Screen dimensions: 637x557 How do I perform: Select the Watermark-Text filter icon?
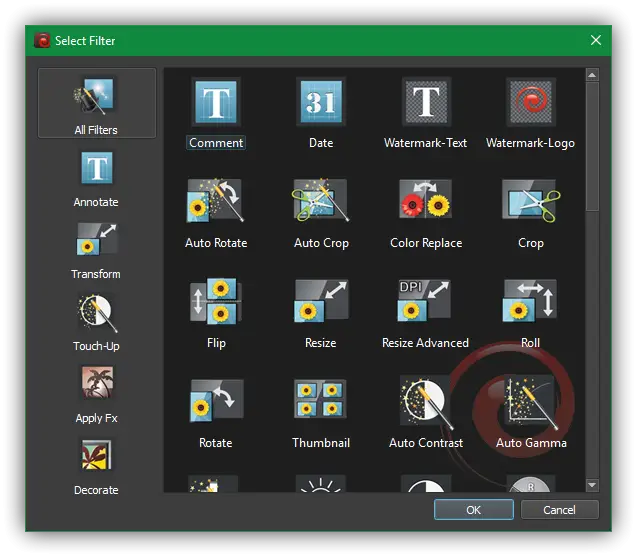click(x=426, y=102)
